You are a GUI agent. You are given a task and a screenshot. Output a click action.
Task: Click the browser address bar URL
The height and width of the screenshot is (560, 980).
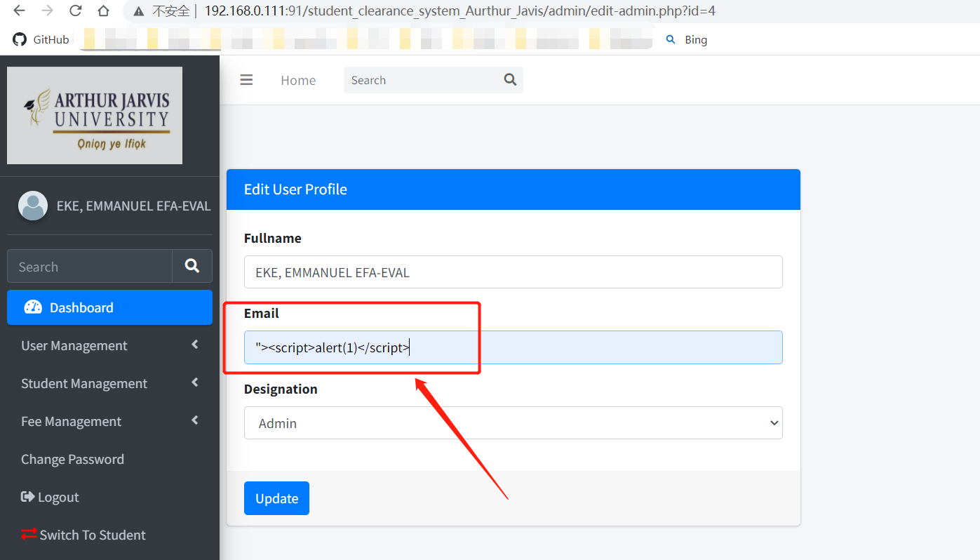[459, 11]
